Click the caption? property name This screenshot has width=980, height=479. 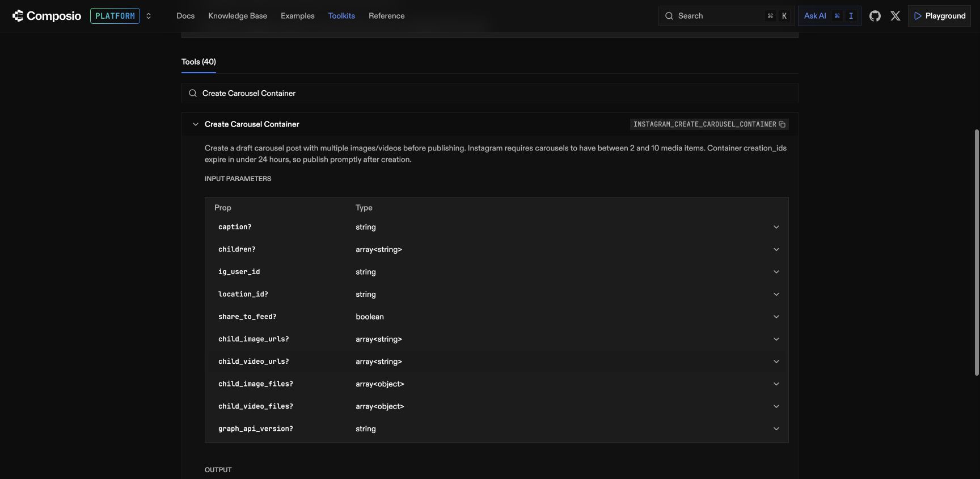235,227
